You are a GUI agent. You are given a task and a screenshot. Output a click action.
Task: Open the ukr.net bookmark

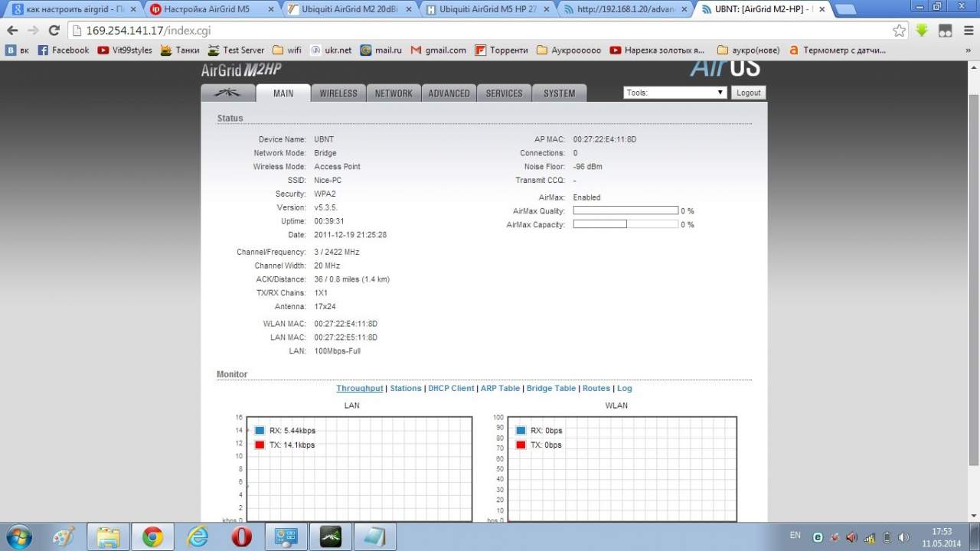coord(331,51)
